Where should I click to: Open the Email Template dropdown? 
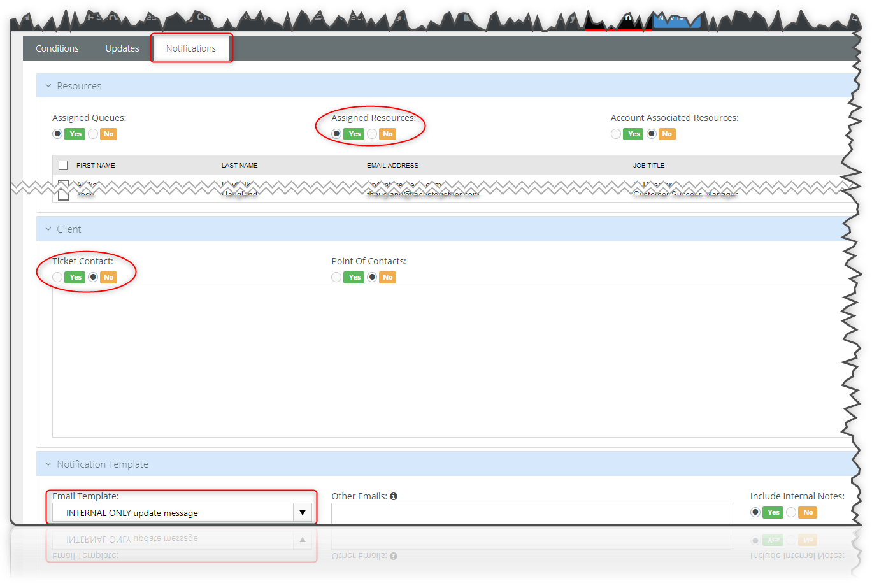(x=302, y=512)
